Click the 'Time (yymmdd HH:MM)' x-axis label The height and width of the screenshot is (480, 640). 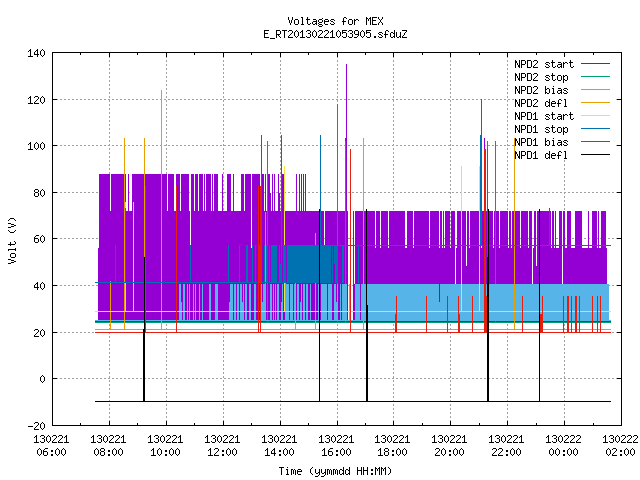pos(335,471)
